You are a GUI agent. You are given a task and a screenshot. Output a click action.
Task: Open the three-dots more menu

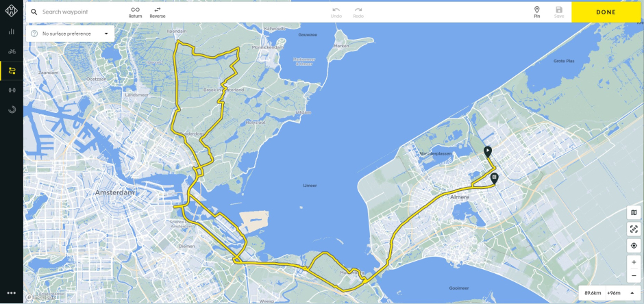tap(12, 293)
